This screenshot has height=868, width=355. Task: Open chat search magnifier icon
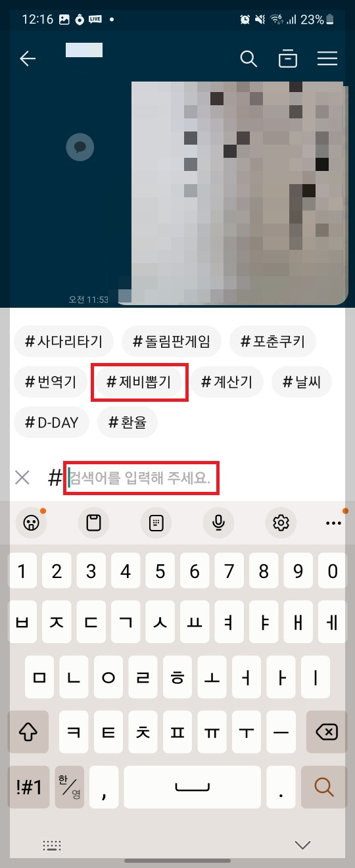coord(248,59)
